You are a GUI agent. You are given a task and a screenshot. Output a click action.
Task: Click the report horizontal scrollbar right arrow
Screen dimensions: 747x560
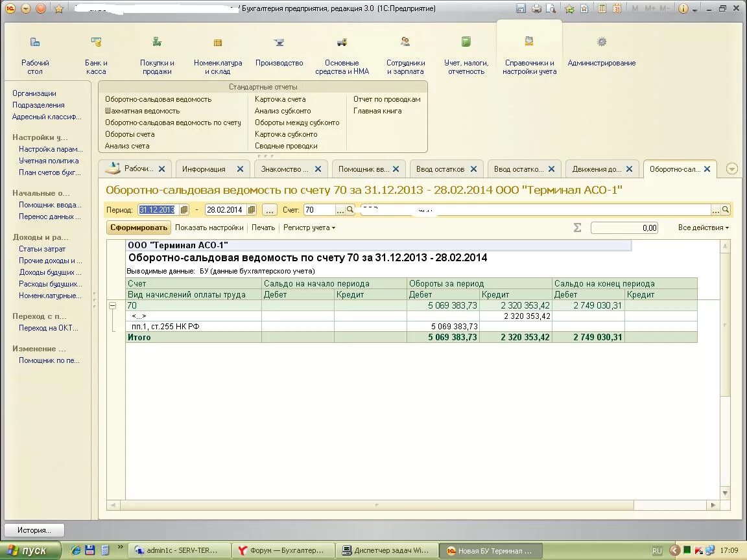point(713,505)
